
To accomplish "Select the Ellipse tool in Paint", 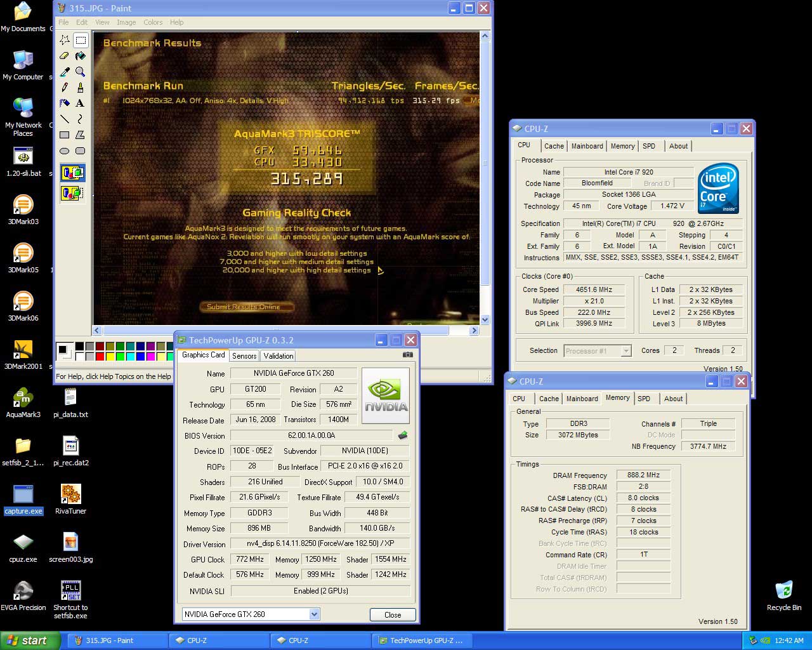I will (x=65, y=150).
